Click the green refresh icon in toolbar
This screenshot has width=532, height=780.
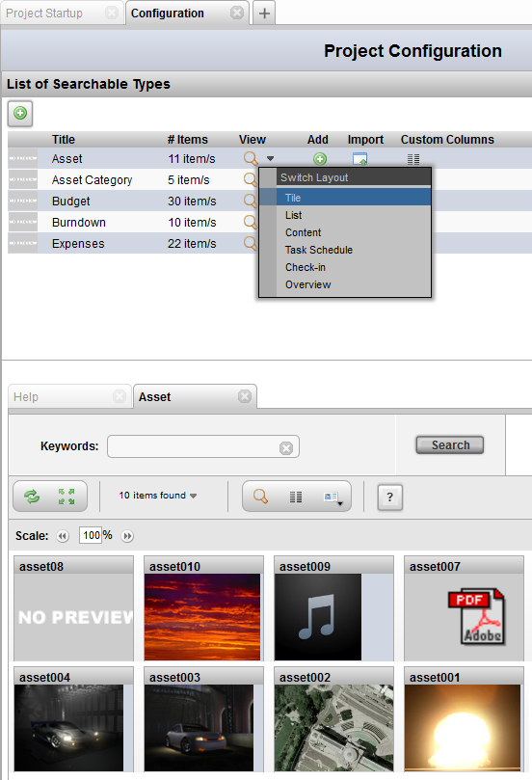click(x=32, y=496)
